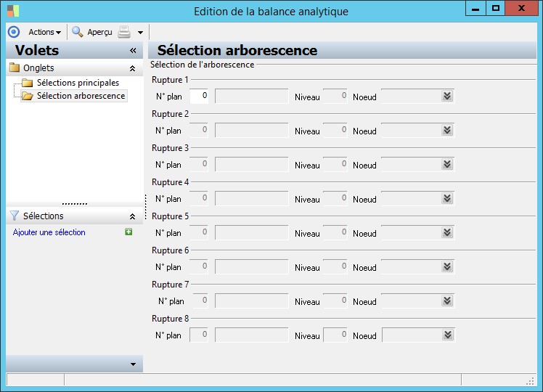Open the print options dropdown arrow
This screenshot has height=392, width=543.
[x=140, y=32]
